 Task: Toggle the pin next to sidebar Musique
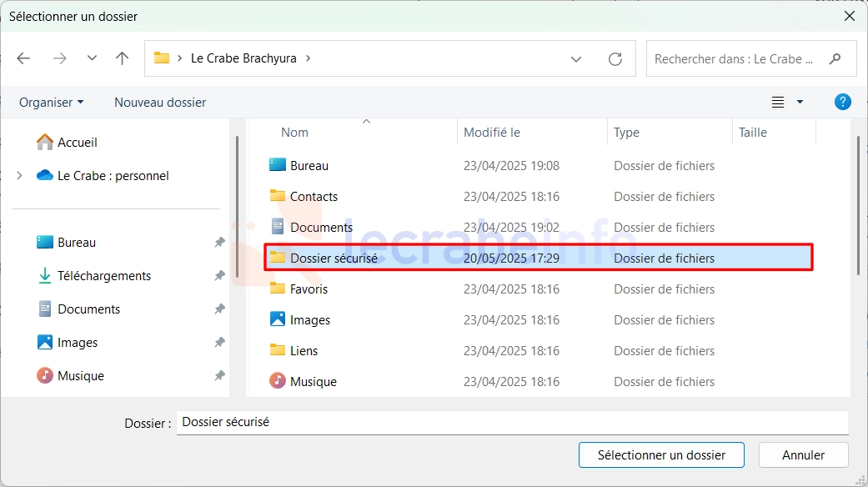click(220, 376)
